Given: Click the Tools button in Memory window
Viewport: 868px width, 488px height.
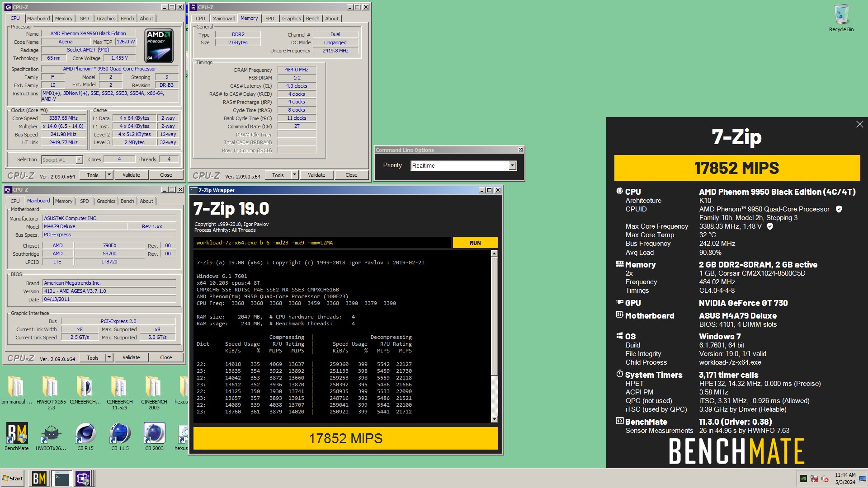Looking at the screenshot, I should coord(278,175).
